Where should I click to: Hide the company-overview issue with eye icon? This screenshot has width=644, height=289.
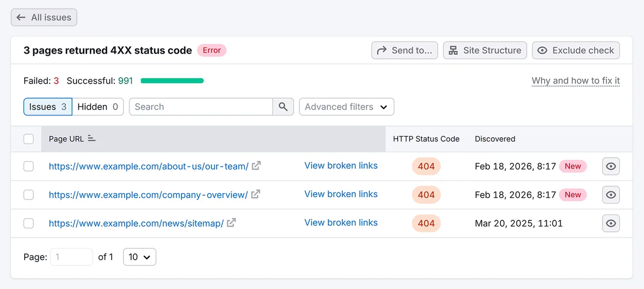click(611, 195)
